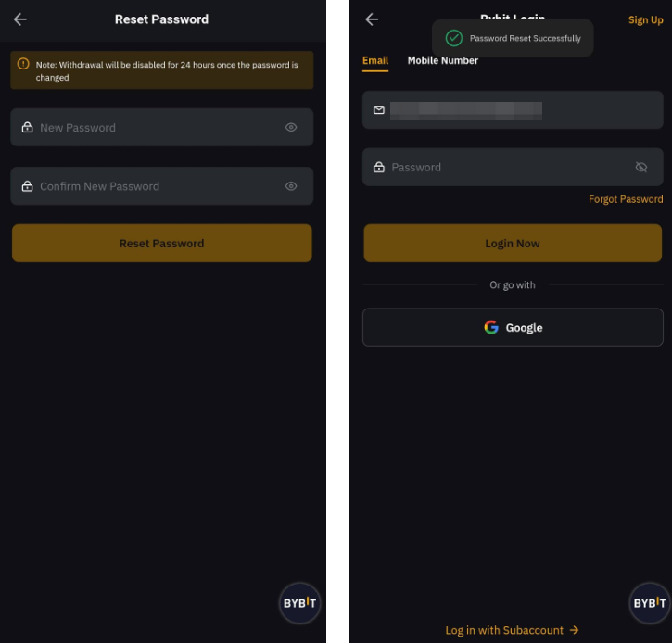Tap the green checkmark in success toast
This screenshot has height=643, width=672.
click(454, 38)
